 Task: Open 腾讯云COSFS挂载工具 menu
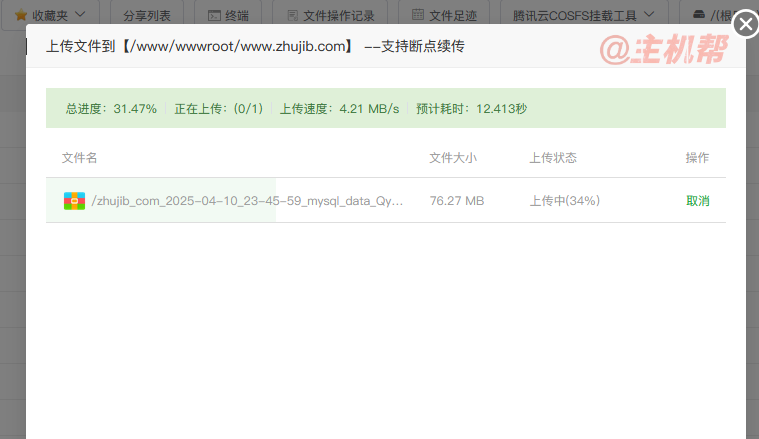coord(575,16)
